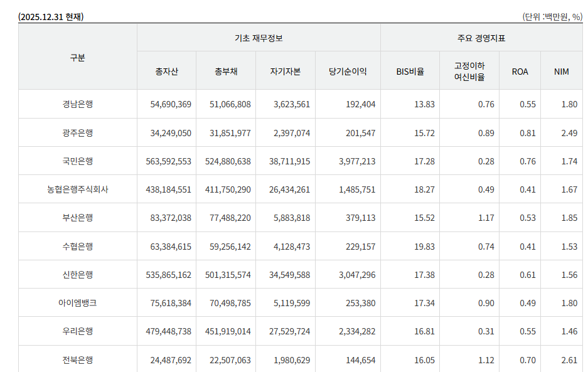The image size is (588, 372).
Task: Click 국민은행 total assets 563,592,553
Action: pyautogui.click(x=168, y=161)
